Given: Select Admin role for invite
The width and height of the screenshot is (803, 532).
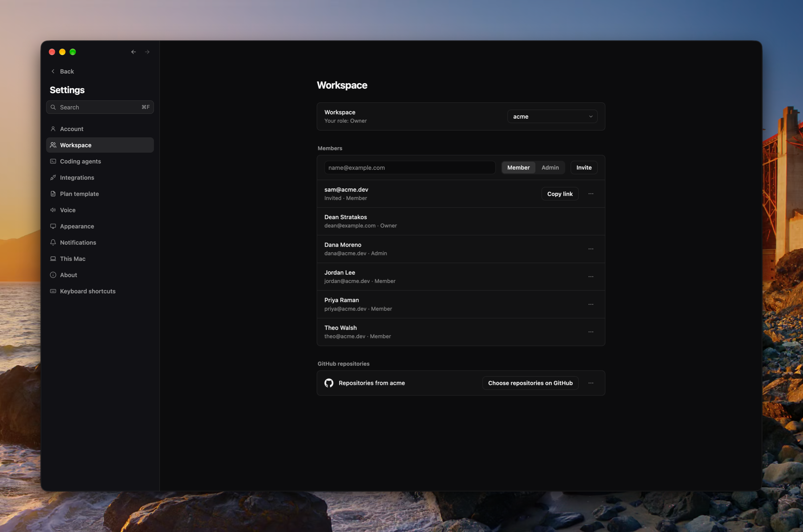Looking at the screenshot, I should [x=550, y=168].
